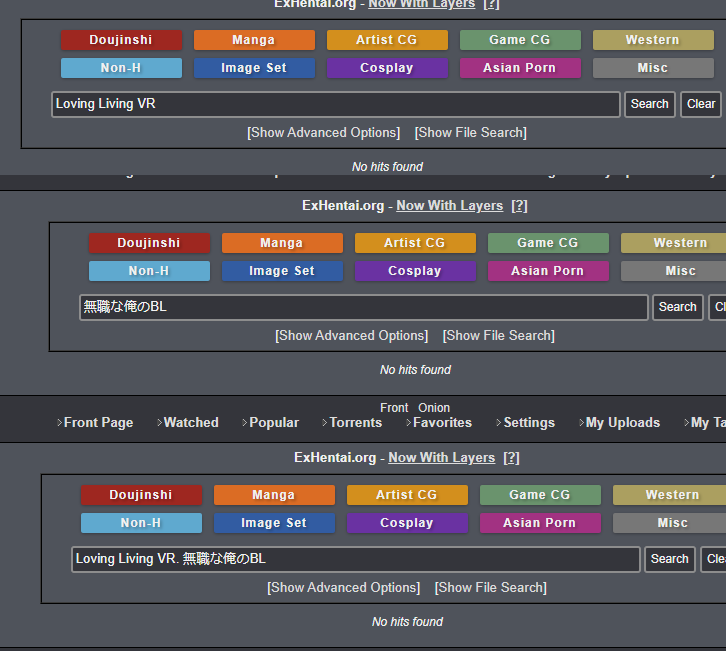The image size is (726, 651).
Task: Toggle Image Set category in the bottom search panel
Action: click(x=274, y=523)
